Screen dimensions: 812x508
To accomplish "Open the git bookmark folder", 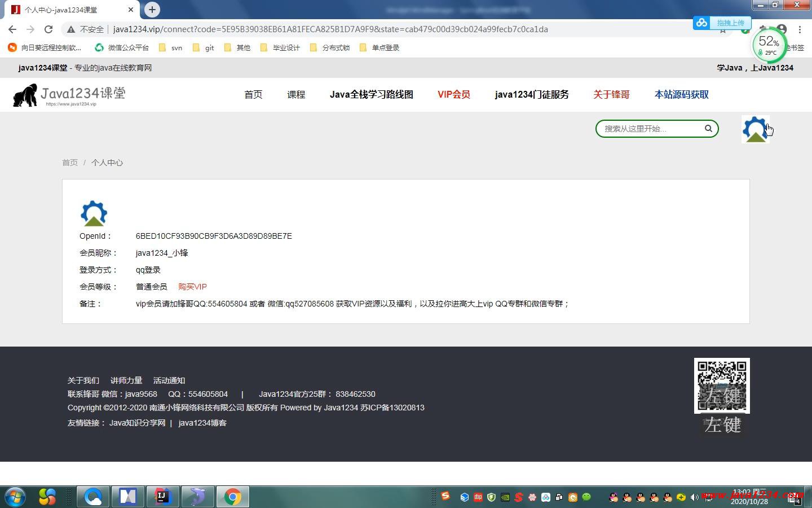I will [x=203, y=47].
